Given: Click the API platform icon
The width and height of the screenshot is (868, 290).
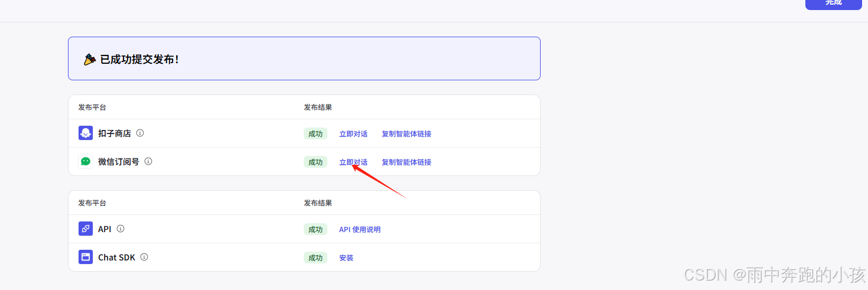Looking at the screenshot, I should 86,229.
